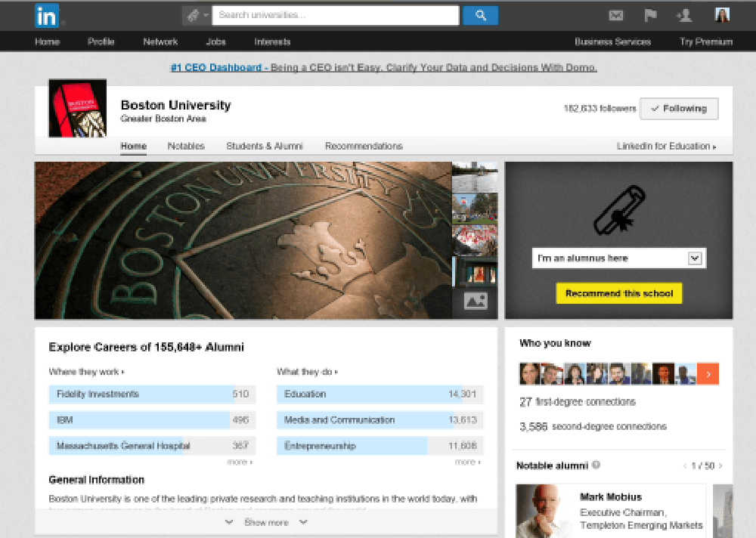Open the Jobs menu in navigation bar
756x538 pixels.
pyautogui.click(x=215, y=42)
